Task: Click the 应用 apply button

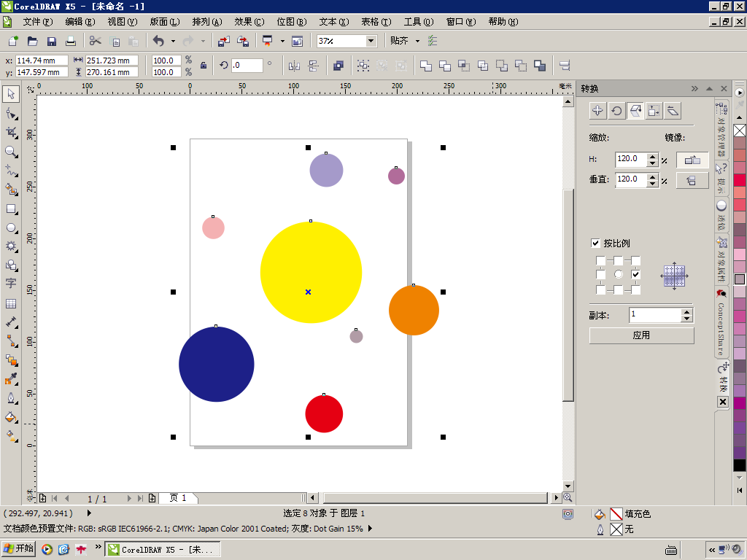Action: coord(641,335)
